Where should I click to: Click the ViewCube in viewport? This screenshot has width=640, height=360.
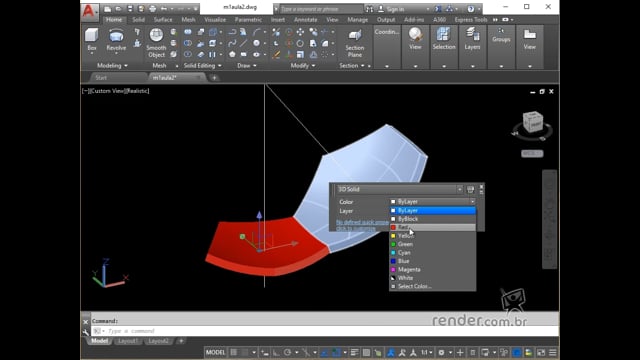coord(533,122)
